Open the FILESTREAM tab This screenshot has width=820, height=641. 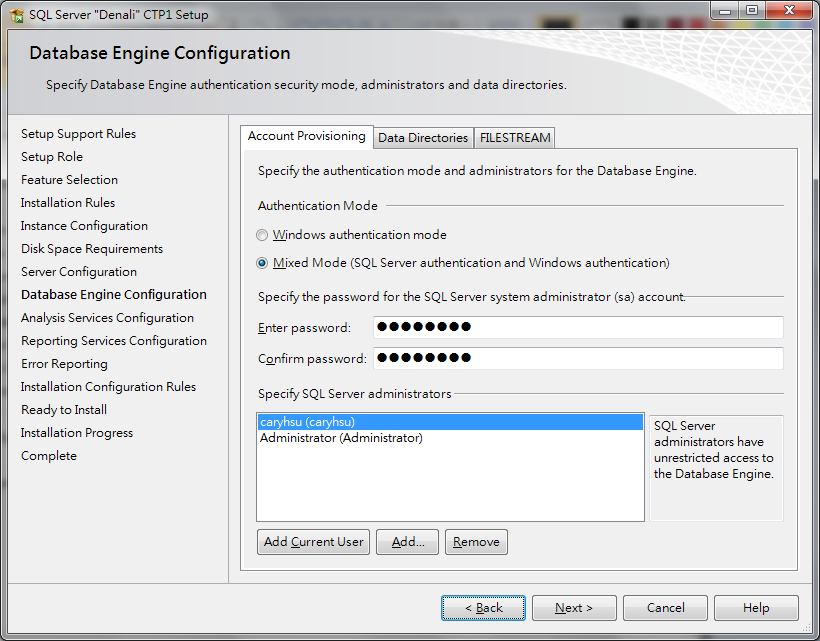point(514,137)
